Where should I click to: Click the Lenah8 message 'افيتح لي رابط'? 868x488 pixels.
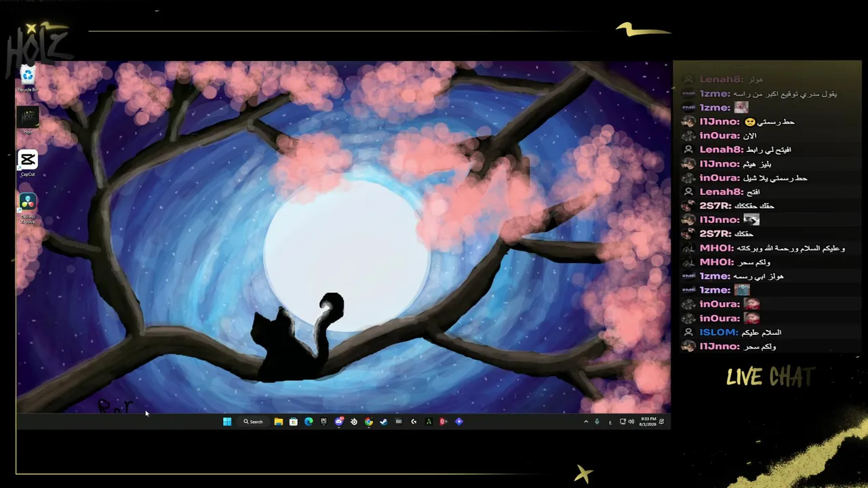768,150
